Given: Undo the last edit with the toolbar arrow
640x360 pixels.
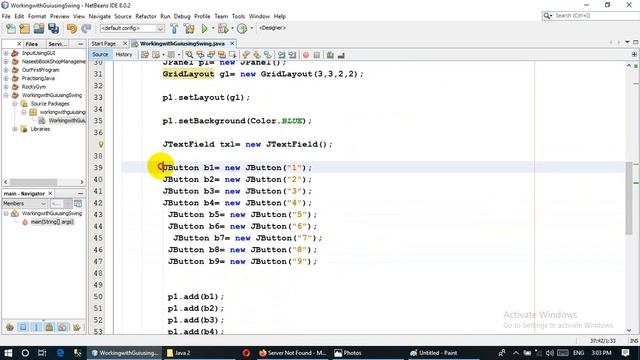Looking at the screenshot, I should tap(72, 28).
